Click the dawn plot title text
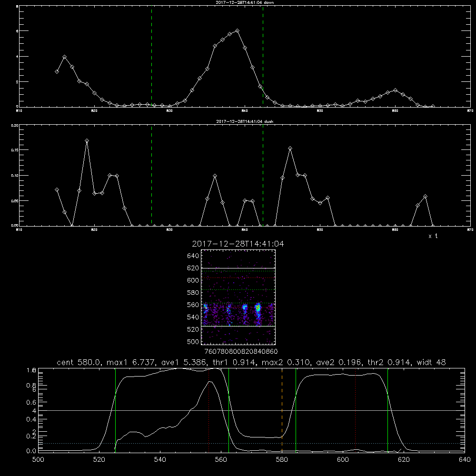 click(245, 2)
